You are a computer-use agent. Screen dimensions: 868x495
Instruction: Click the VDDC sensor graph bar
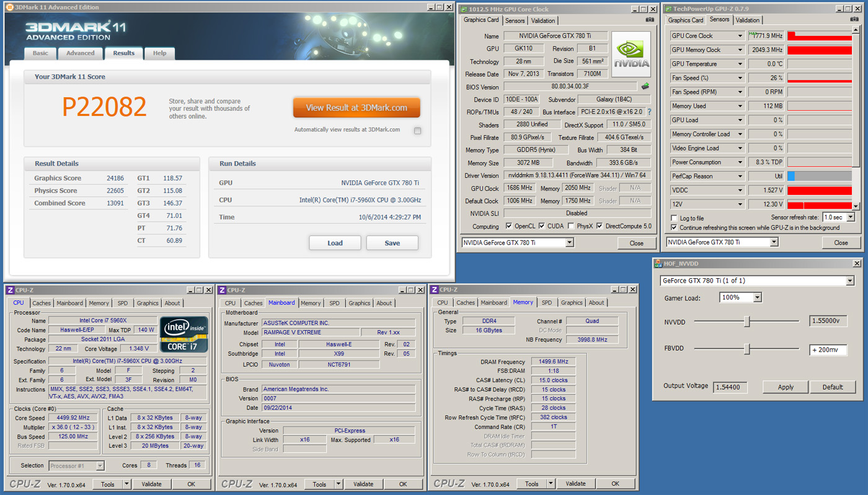(x=820, y=190)
